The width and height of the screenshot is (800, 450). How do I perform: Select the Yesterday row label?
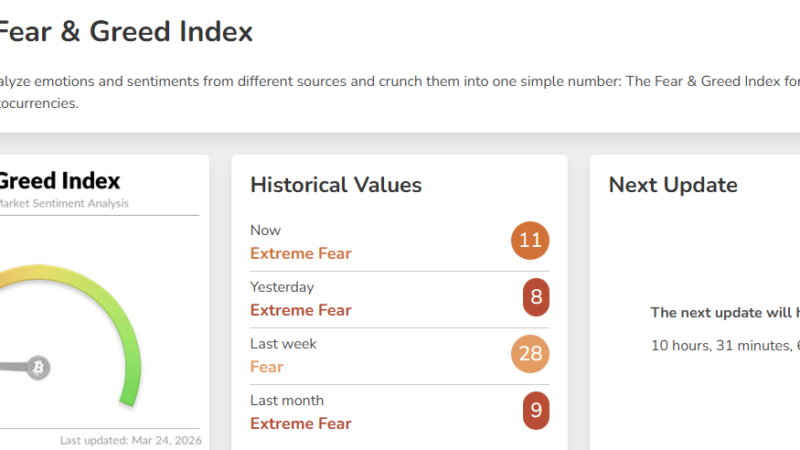point(282,287)
